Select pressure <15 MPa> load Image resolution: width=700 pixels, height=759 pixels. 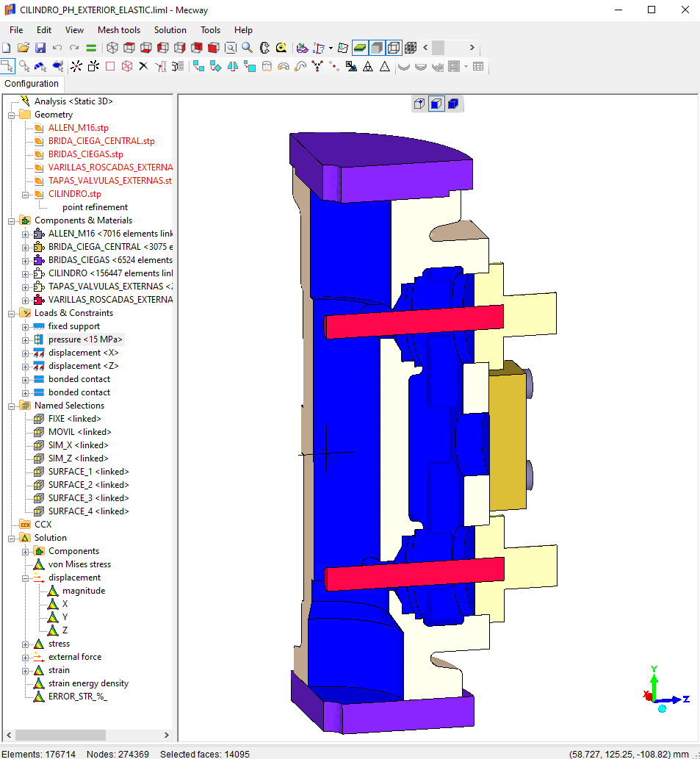click(x=85, y=339)
